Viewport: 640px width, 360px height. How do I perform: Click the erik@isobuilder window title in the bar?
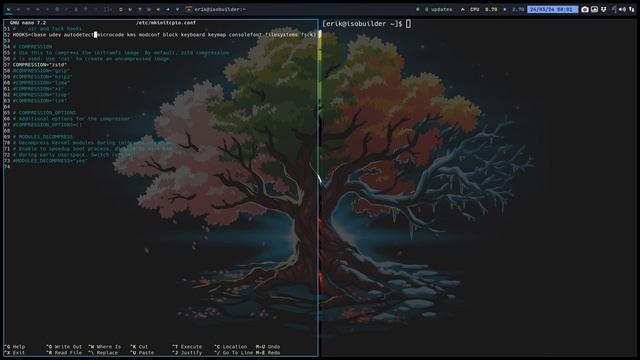[x=220, y=9]
